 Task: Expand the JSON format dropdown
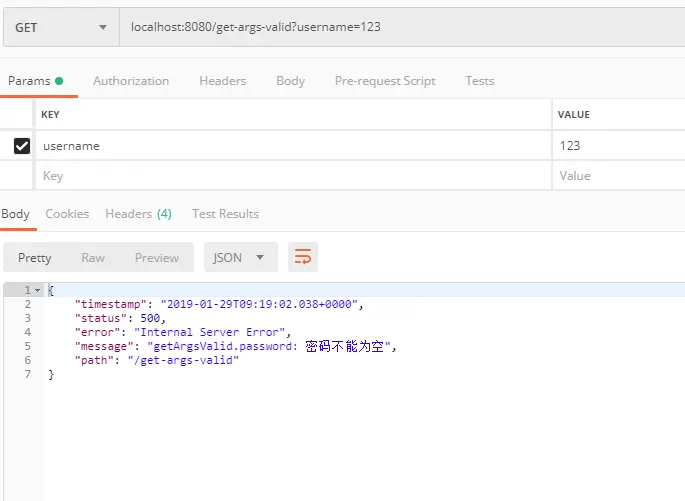tap(241, 257)
